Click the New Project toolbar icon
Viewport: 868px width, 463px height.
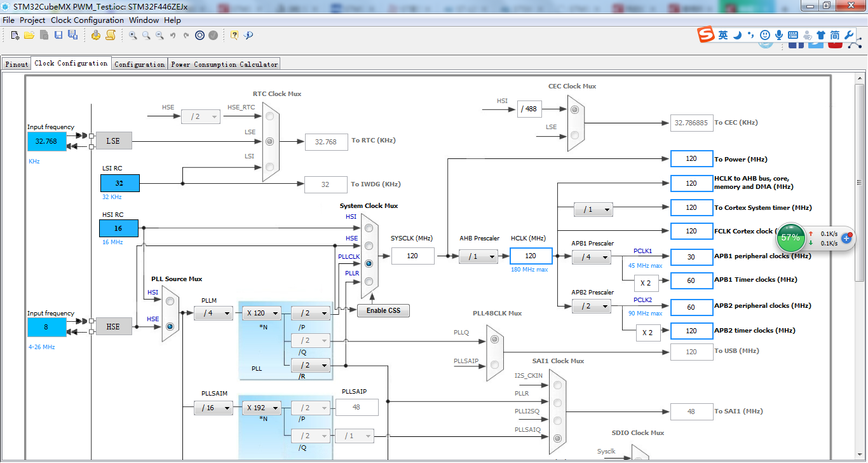click(15, 35)
